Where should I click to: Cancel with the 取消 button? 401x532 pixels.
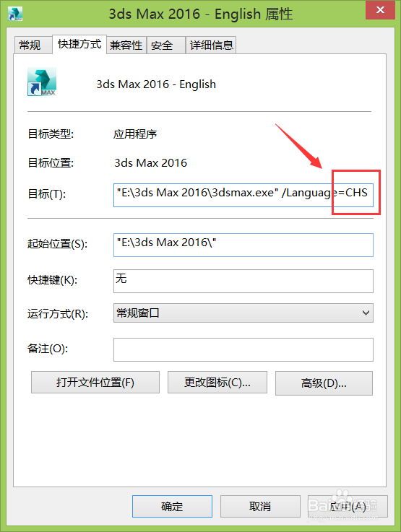[x=260, y=506]
